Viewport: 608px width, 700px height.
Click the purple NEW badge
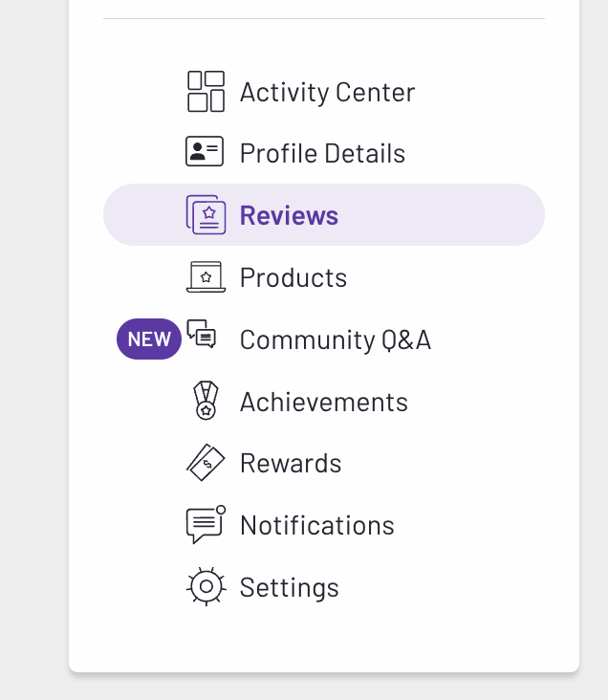click(149, 339)
